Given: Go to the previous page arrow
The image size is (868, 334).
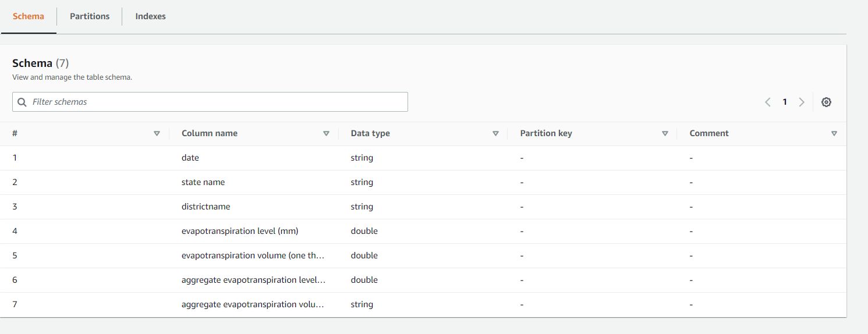Looking at the screenshot, I should tap(768, 102).
